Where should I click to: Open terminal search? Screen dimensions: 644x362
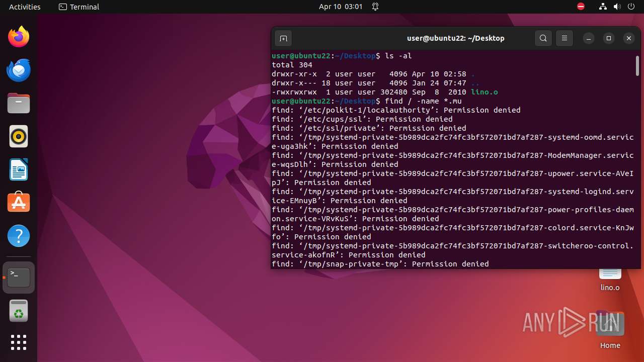click(x=543, y=38)
